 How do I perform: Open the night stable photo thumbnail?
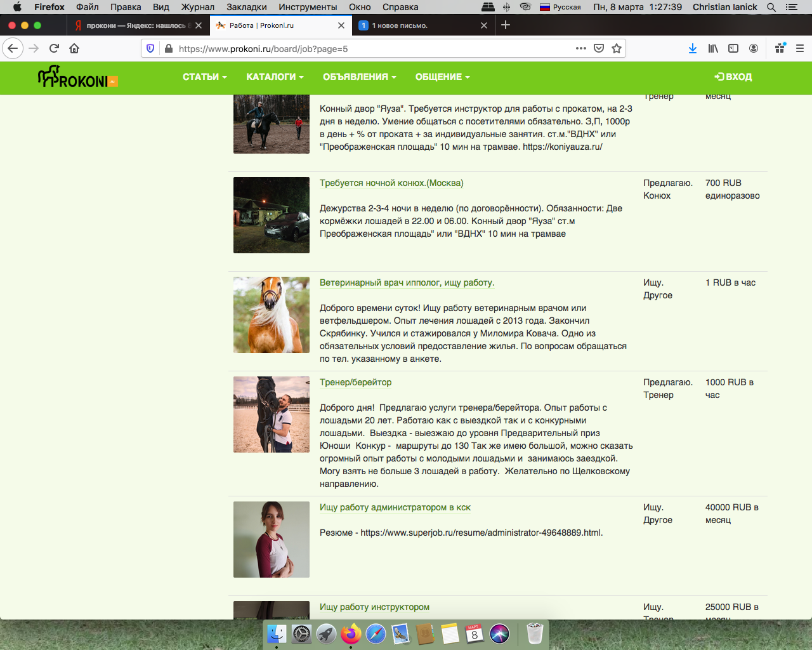(x=272, y=215)
